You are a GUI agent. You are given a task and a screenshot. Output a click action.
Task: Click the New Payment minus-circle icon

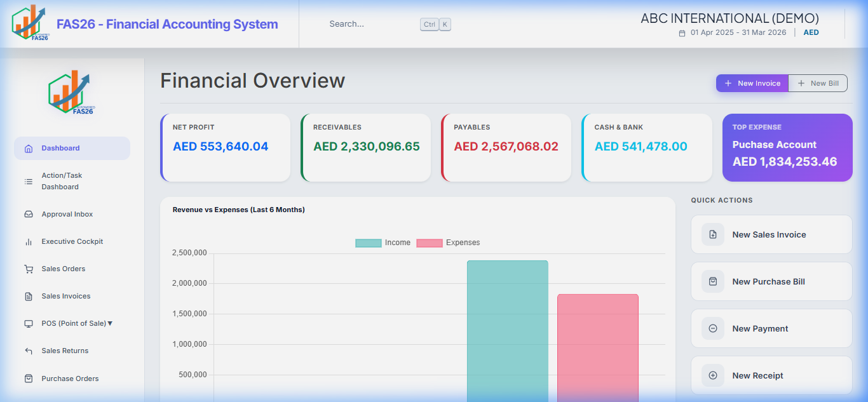[712, 328]
